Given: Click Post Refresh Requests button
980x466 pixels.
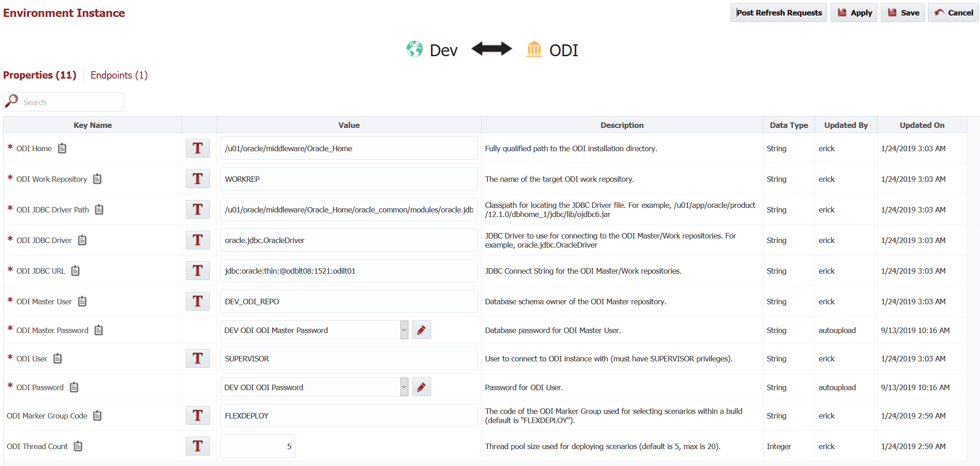Looking at the screenshot, I should point(779,13).
